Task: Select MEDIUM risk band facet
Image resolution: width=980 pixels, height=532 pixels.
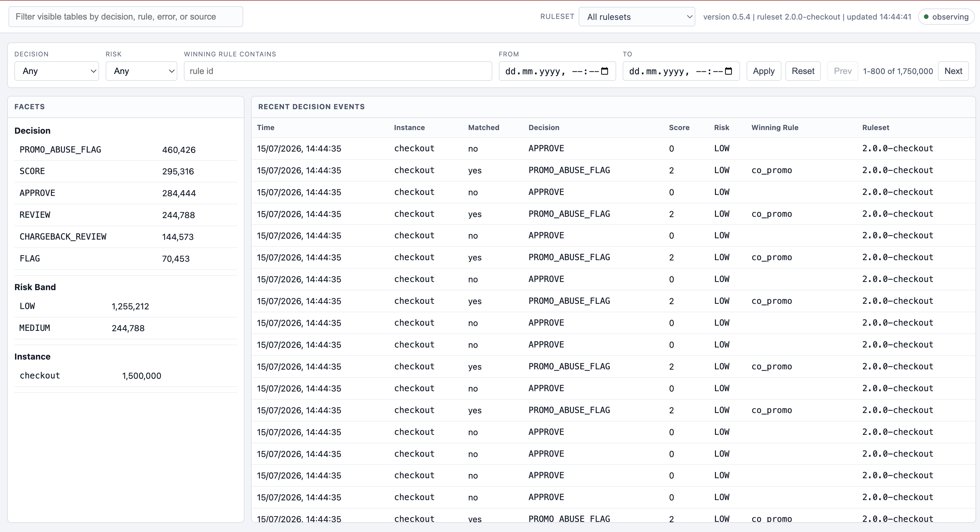Action: click(126, 328)
